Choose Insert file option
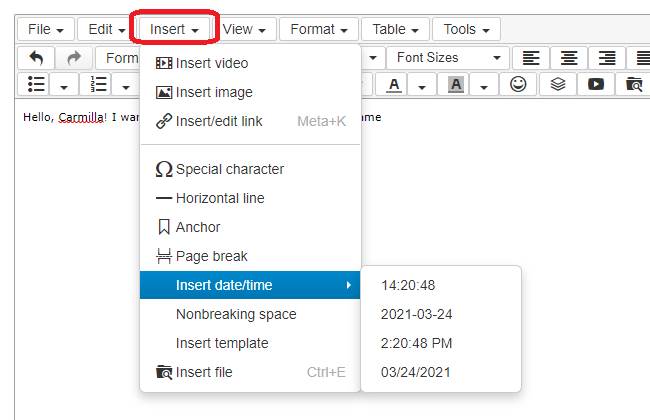The image size is (650, 420). pyautogui.click(x=250, y=372)
